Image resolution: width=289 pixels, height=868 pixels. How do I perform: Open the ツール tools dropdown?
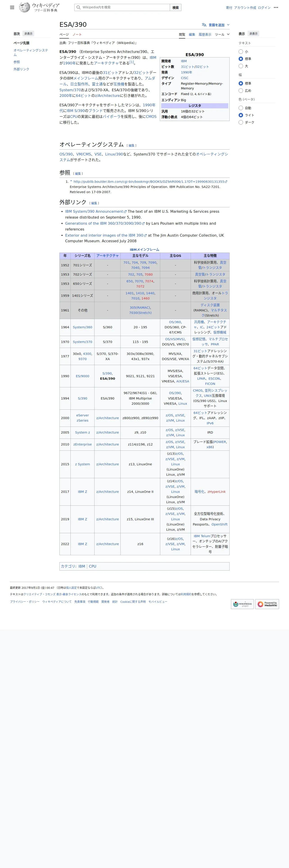[x=222, y=34]
